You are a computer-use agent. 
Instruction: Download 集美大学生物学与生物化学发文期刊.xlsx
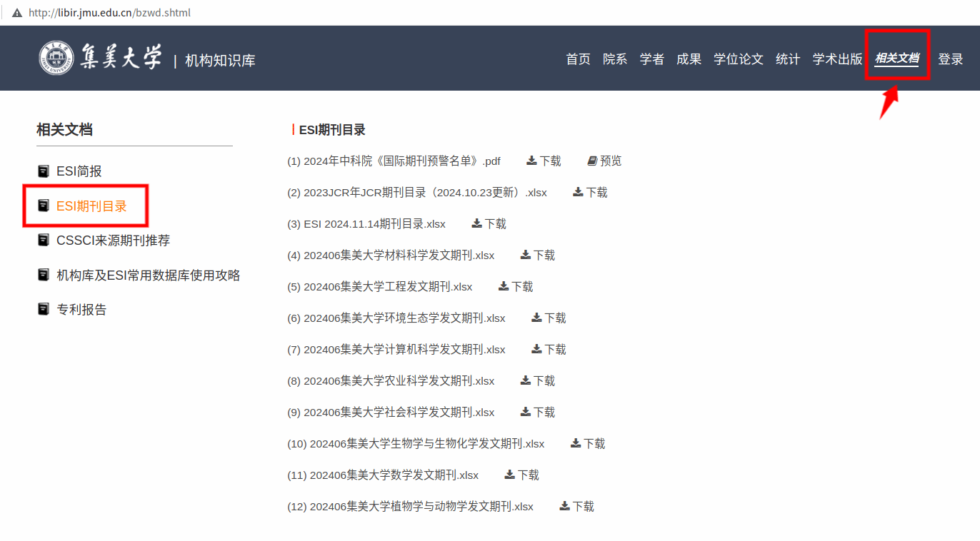click(588, 444)
